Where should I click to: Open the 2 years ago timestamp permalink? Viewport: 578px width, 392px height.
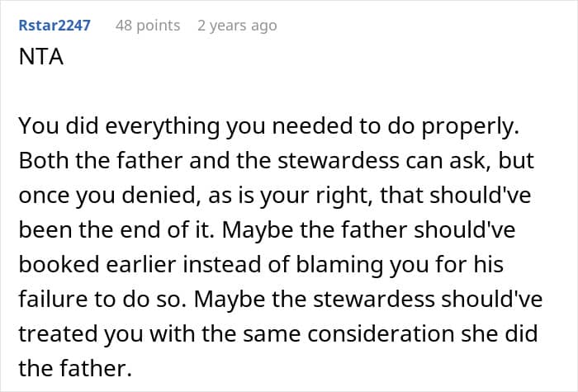click(x=237, y=26)
